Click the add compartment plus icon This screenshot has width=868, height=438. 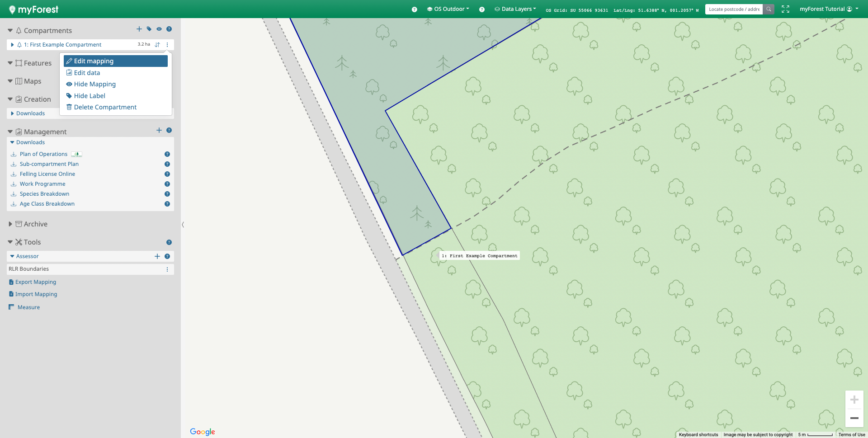pyautogui.click(x=139, y=29)
